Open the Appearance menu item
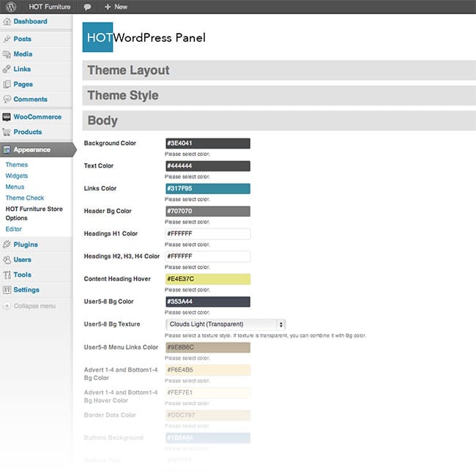Viewport: 476px width, 476px height. [31, 149]
